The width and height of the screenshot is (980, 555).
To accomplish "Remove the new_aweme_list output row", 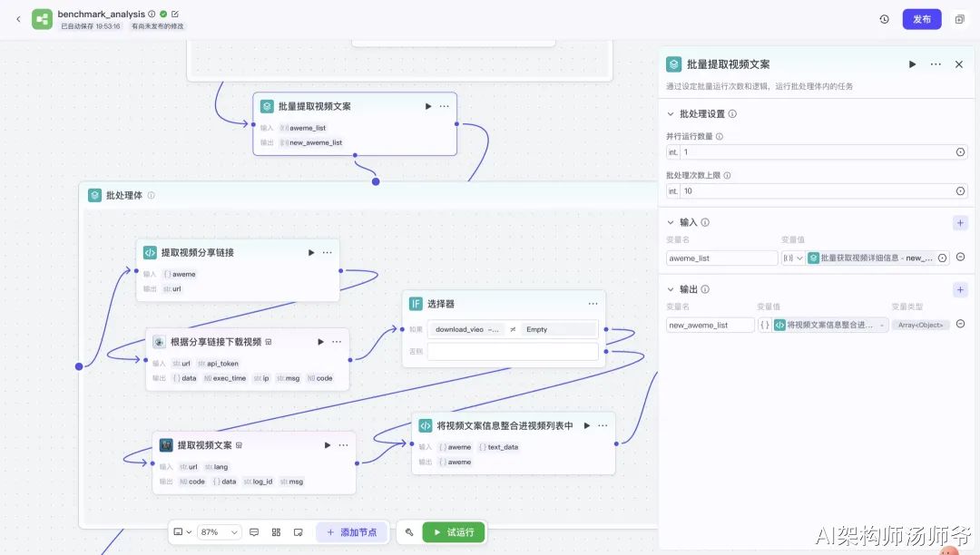I will [x=961, y=324].
